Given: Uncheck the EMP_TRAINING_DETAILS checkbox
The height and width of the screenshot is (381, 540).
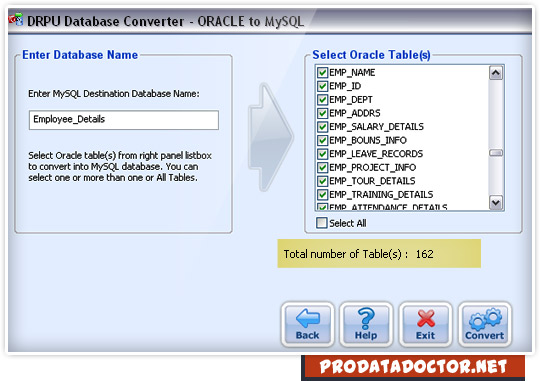Looking at the screenshot, I should tap(322, 194).
